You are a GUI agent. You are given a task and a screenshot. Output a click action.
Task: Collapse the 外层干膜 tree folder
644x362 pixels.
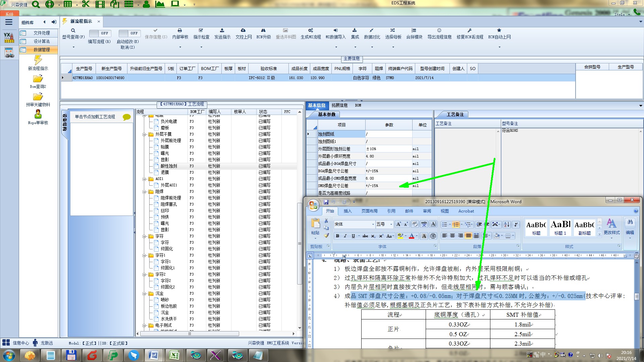tap(145, 134)
